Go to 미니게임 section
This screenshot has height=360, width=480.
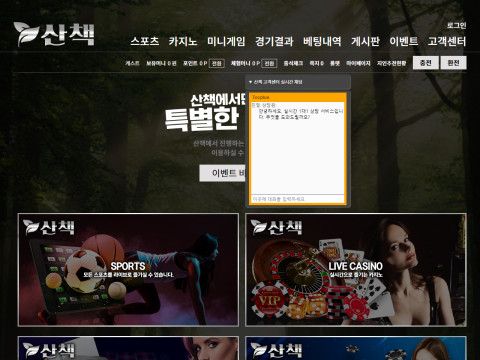(x=226, y=41)
